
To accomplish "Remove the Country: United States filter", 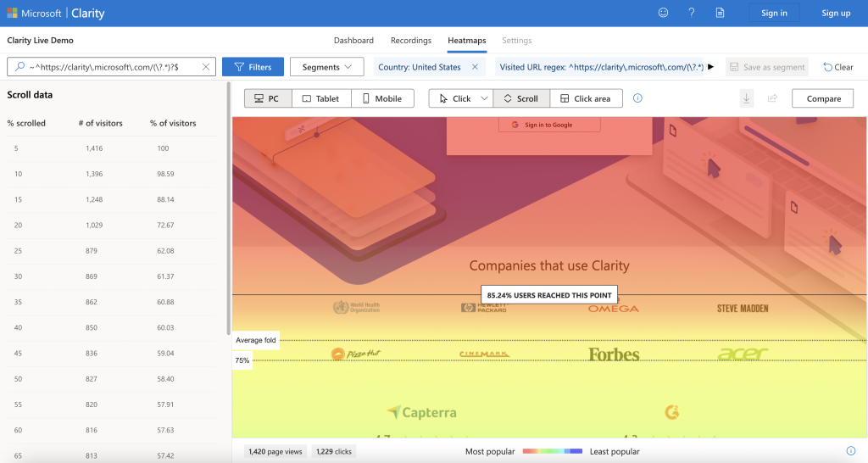I will (475, 67).
